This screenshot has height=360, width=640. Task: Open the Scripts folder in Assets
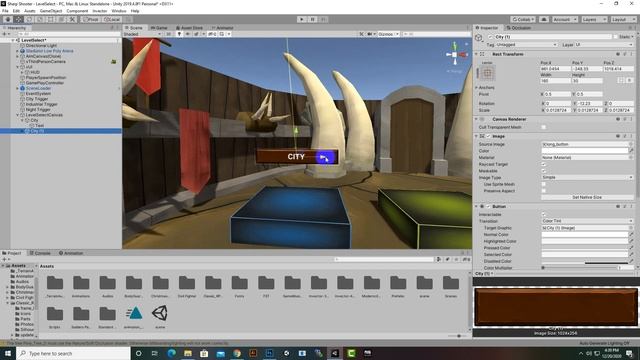55,317
